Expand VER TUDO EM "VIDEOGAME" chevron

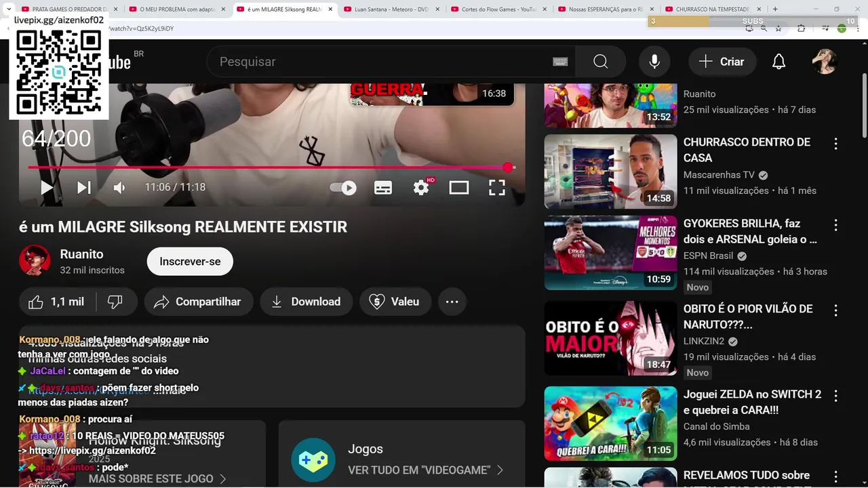point(500,470)
